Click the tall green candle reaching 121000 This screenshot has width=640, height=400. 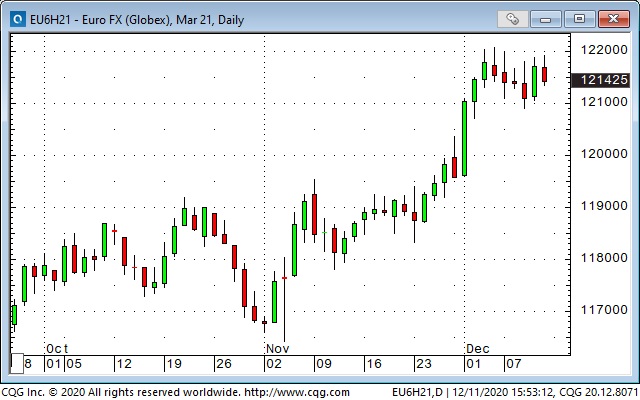[464, 138]
